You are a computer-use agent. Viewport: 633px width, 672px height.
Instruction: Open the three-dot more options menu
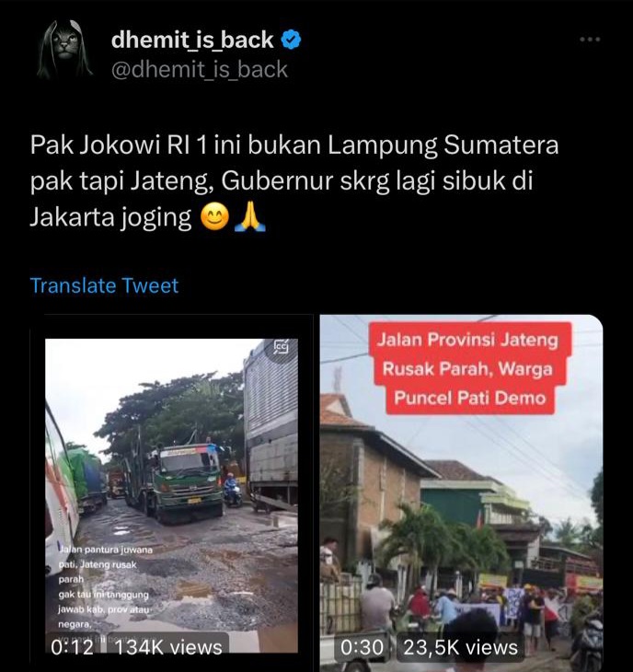[590, 40]
